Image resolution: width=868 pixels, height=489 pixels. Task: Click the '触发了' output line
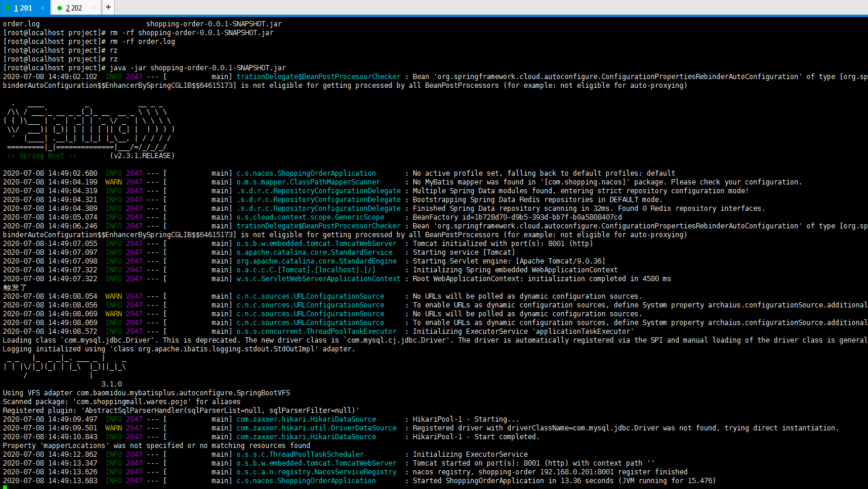pos(15,288)
